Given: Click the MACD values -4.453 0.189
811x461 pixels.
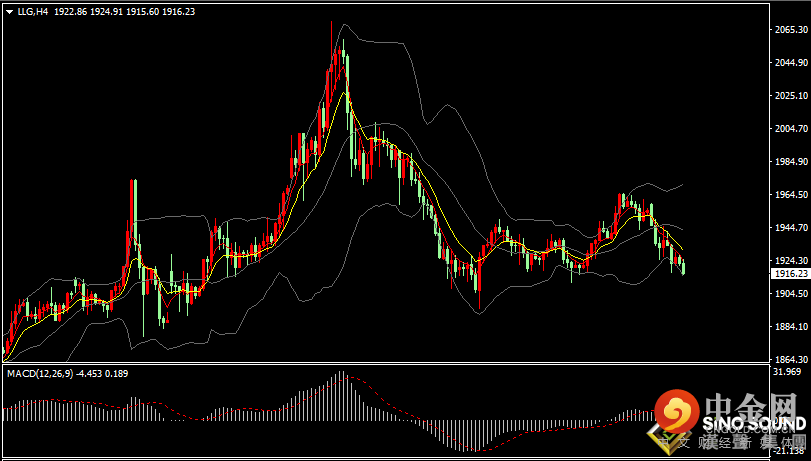Looking at the screenshot, I should pyautogui.click(x=102, y=374).
